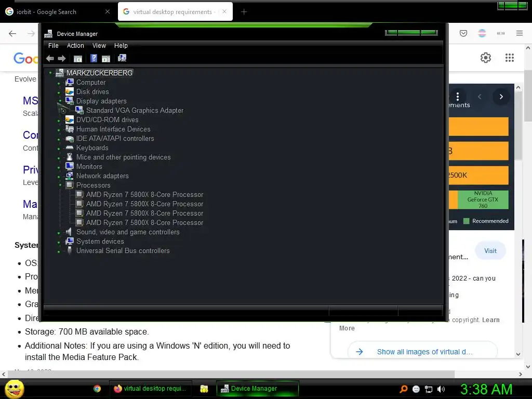Click 'Show all images of virtual d...' link
Image resolution: width=532 pixels, height=399 pixels.
coord(423,352)
